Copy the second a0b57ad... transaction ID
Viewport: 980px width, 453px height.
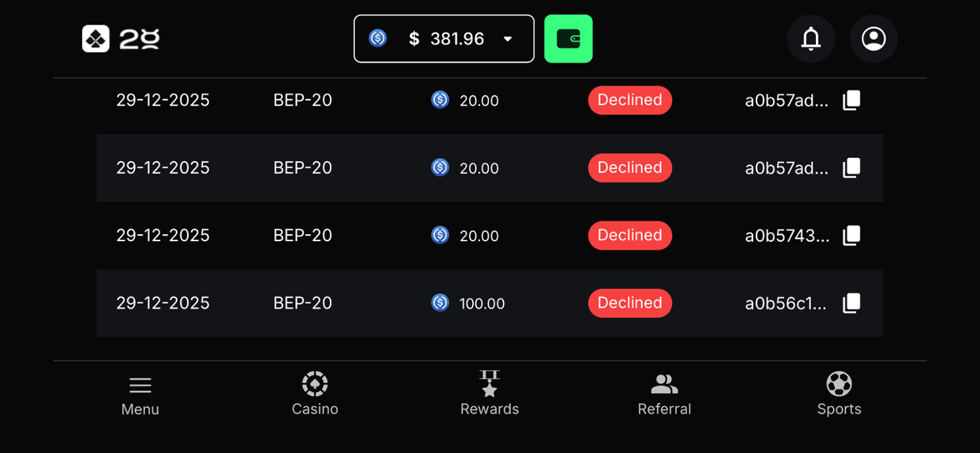pos(851,168)
